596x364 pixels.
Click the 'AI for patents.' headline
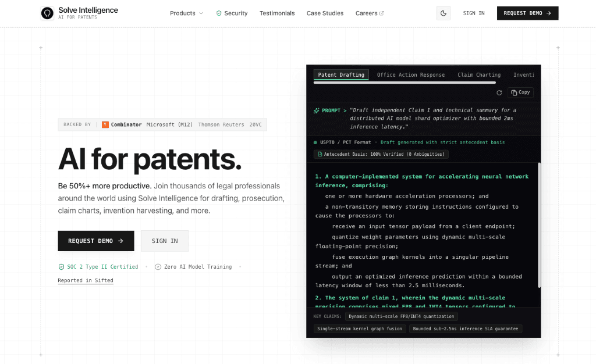[x=150, y=159]
